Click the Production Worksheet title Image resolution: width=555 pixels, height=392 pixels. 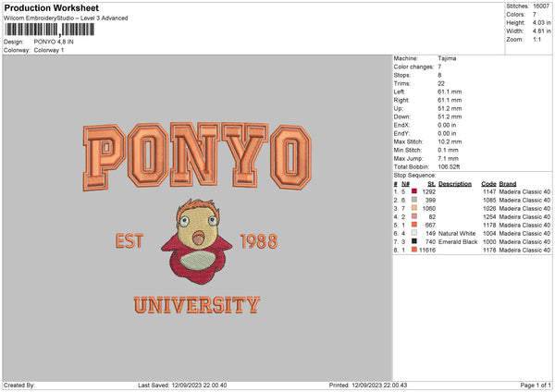coord(49,7)
